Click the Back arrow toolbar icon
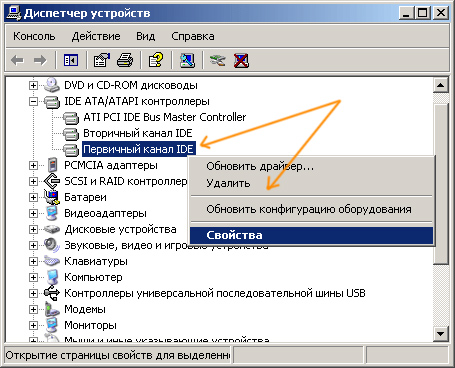 pos(18,61)
